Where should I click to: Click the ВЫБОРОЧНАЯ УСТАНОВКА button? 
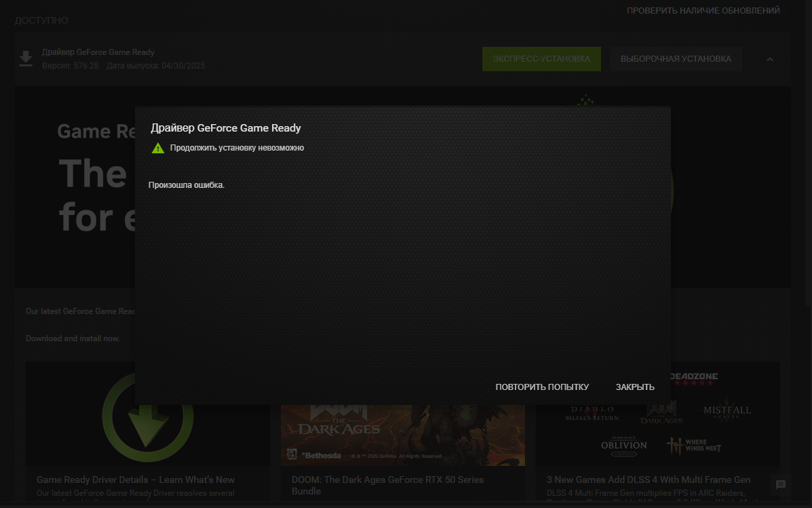(676, 59)
